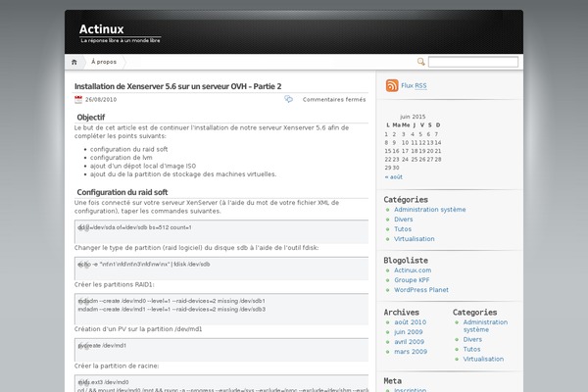This screenshot has width=588, height=392.
Task: Click the Commentaires fermés text
Action: 334,99
